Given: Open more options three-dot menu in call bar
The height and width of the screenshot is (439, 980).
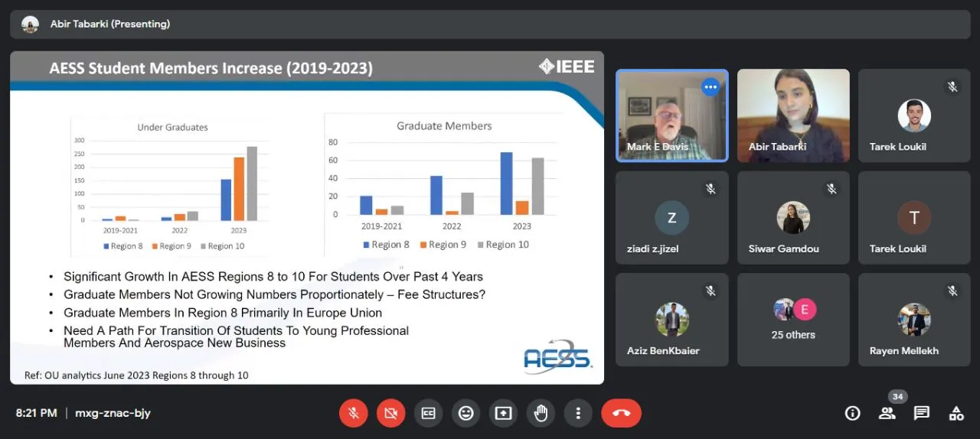Looking at the screenshot, I should [578, 413].
